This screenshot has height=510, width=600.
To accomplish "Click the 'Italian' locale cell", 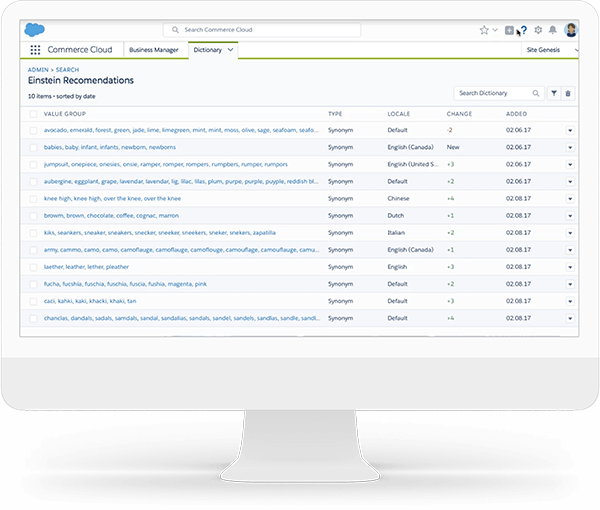I will [x=396, y=233].
